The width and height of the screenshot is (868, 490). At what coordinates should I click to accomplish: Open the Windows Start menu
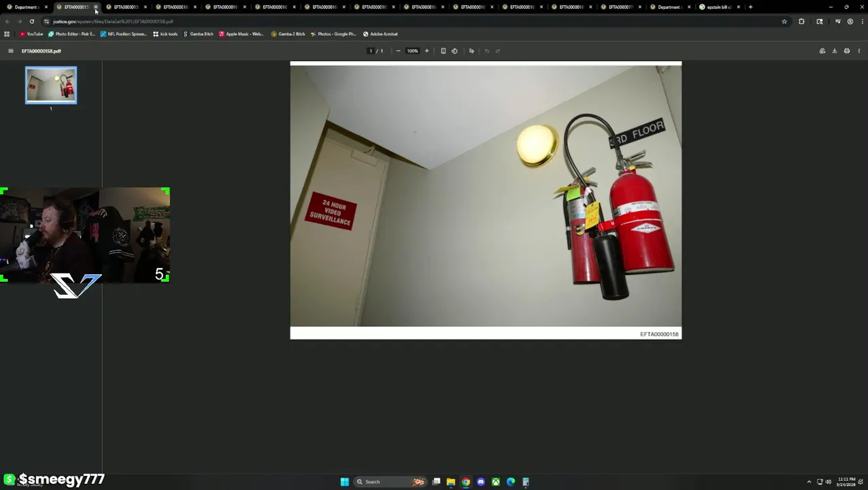[x=345, y=482]
